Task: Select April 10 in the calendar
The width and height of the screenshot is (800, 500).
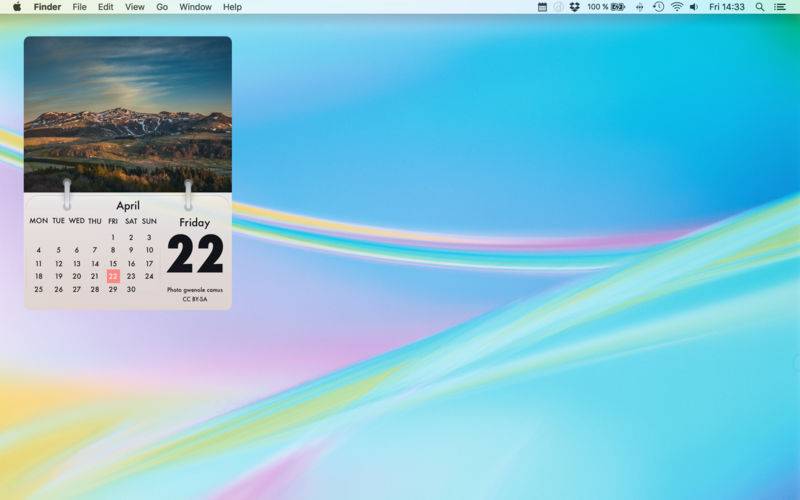Action: pyautogui.click(x=149, y=250)
